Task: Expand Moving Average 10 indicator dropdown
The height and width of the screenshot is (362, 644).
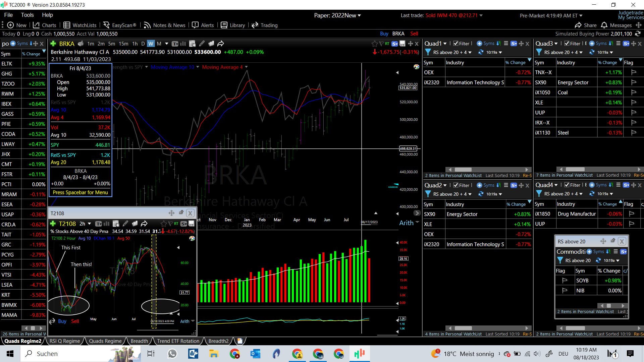Action: [198, 67]
